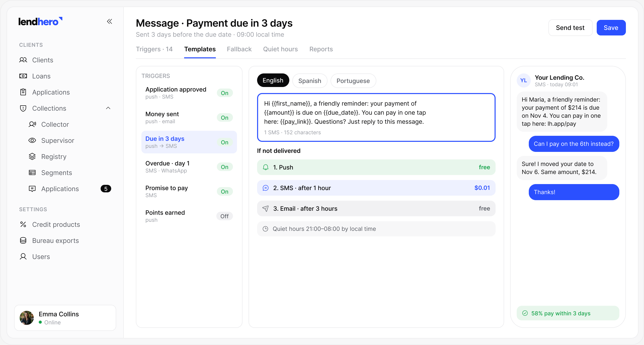Open Emma Collins profile card
The width and height of the screenshot is (644, 345).
click(65, 318)
